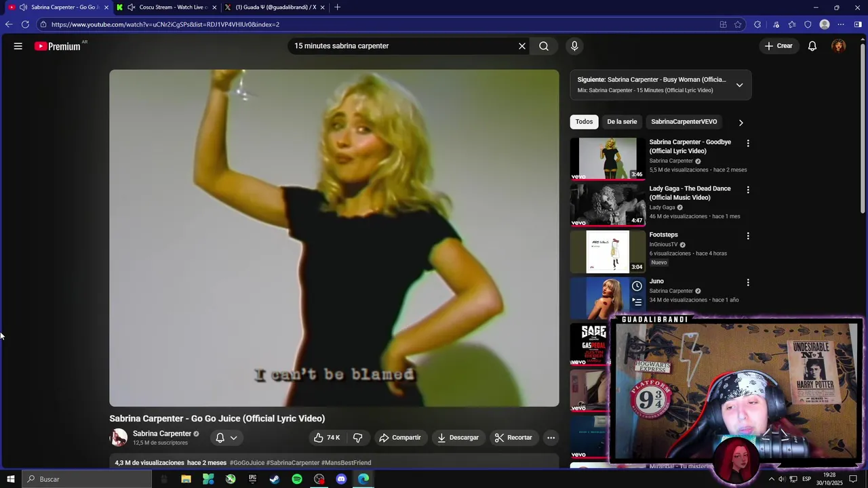This screenshot has height=488, width=868.
Task: Like the video with 74 K thumbs up
Action: click(326, 438)
